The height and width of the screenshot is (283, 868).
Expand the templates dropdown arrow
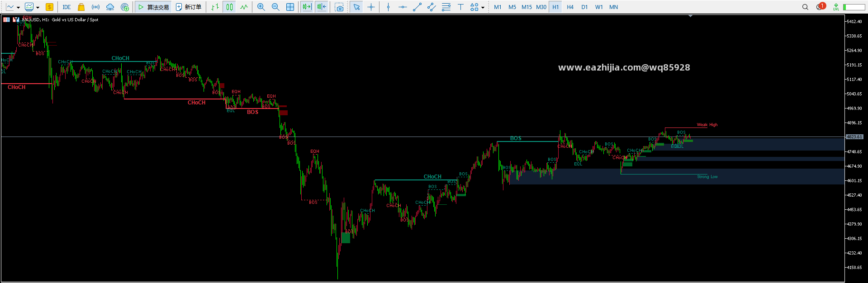(38, 7)
